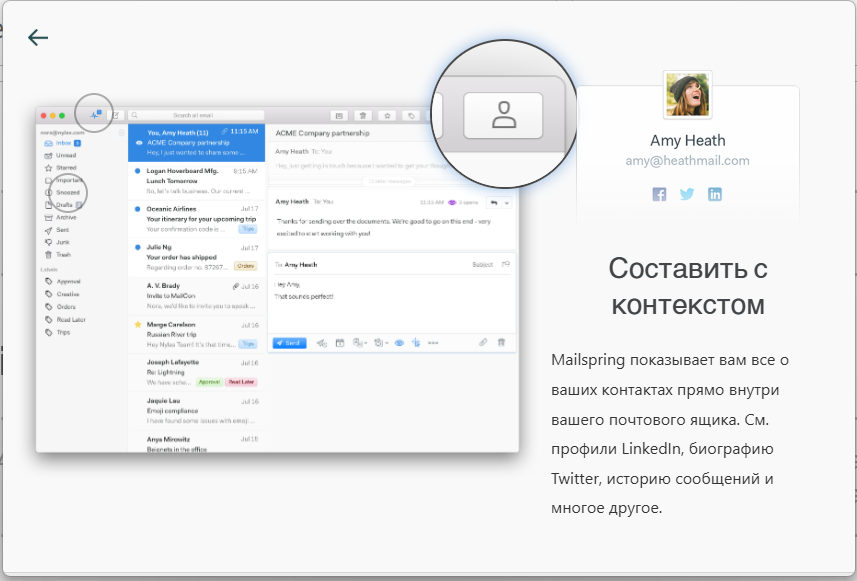Click the Send button in the composer
This screenshot has width=857, height=581.
tap(289, 343)
